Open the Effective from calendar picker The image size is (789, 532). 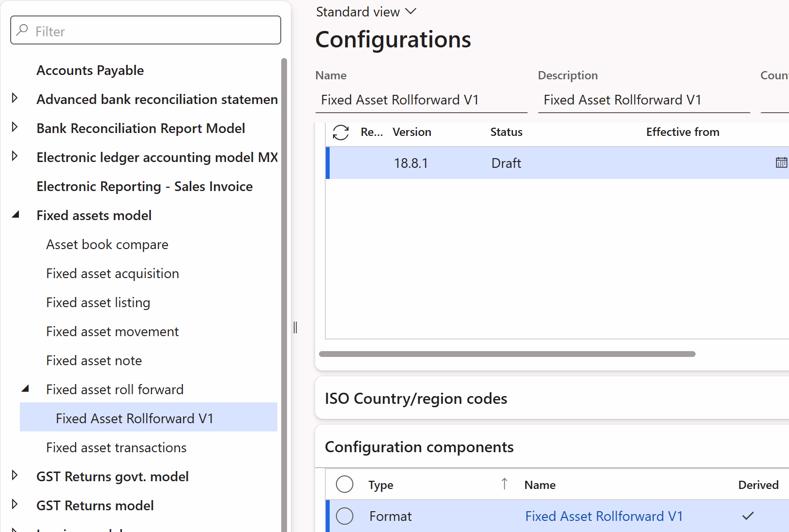[x=781, y=163]
